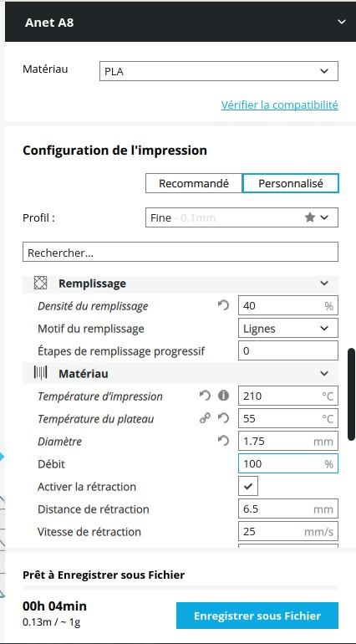
Task: Click the settings panel vertical scrollbar
Action: [x=352, y=394]
